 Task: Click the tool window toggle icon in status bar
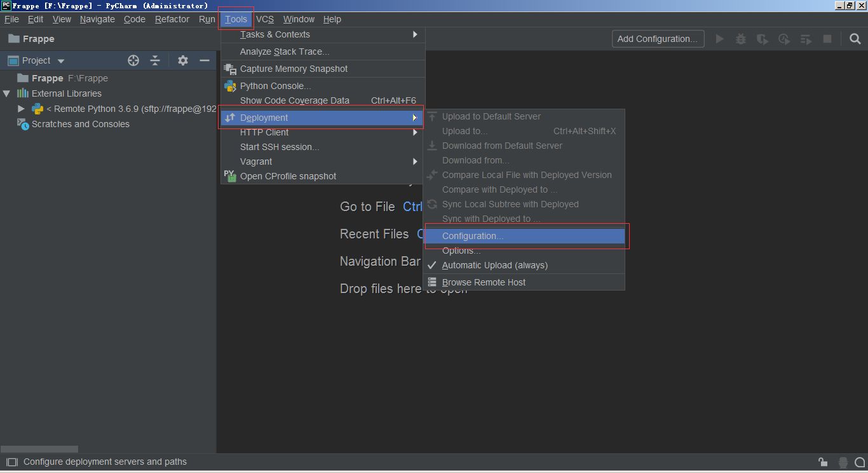pos(11,462)
